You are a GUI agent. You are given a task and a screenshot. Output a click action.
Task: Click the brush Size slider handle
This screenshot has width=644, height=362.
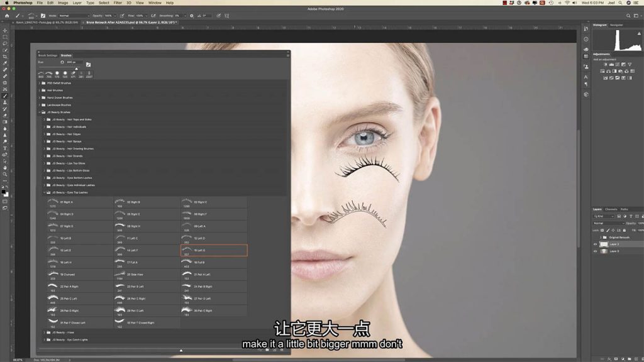pos(76,69)
